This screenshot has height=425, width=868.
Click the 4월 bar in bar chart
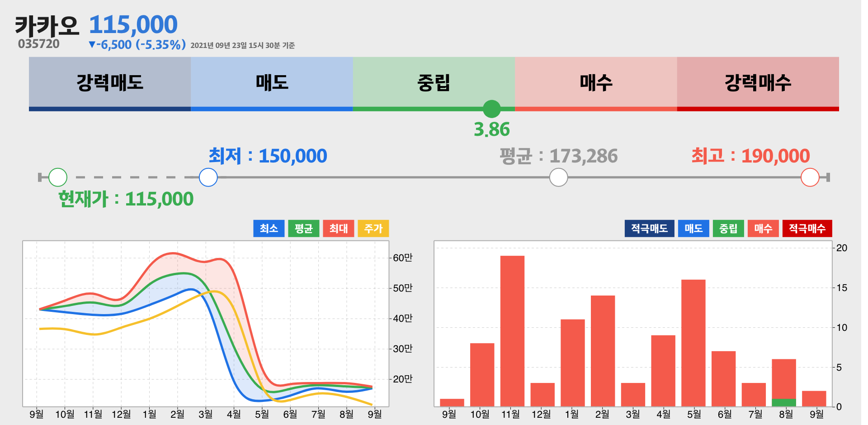pyautogui.click(x=663, y=371)
